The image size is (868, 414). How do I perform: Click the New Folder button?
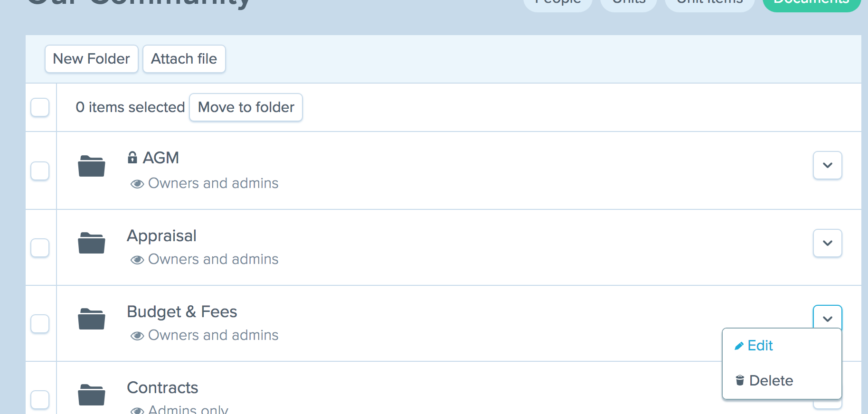click(92, 59)
